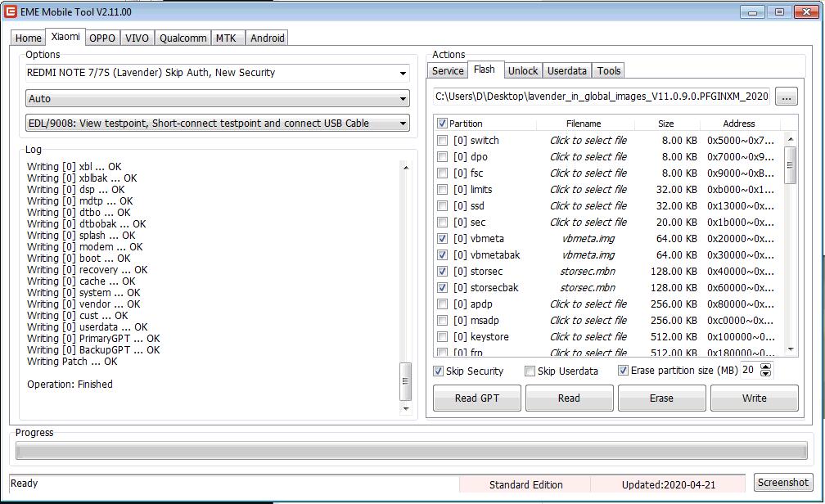Uncheck the vbmeta partition checkbox

[443, 238]
